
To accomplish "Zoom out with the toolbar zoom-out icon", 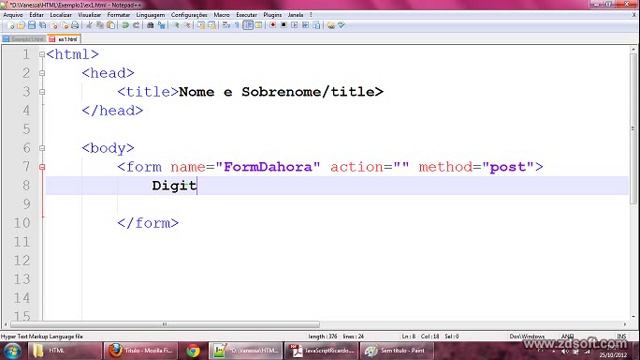I will [187, 25].
